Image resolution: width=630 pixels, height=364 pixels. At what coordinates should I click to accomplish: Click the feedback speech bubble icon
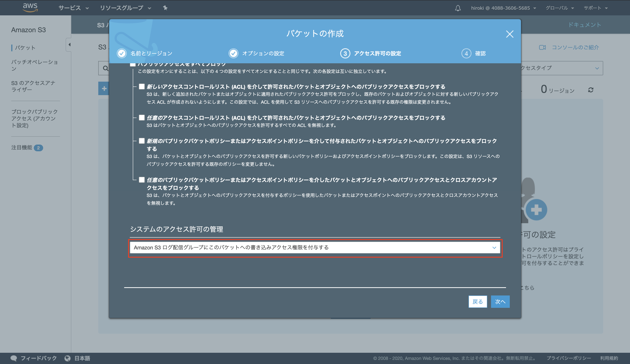pyautogui.click(x=14, y=358)
